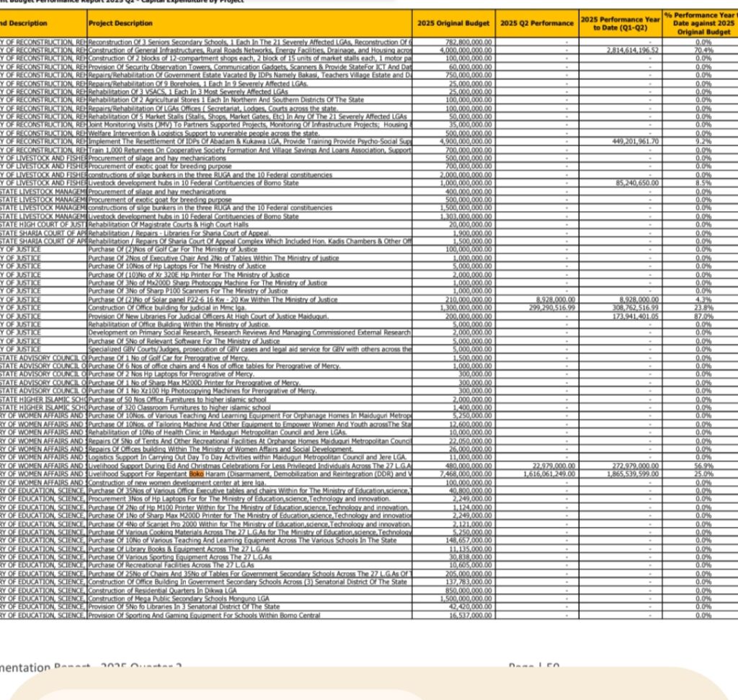Click "Purchase Of (2)Nos of Golf Car" description
Image resolution: width=738 pixels, height=700 pixels.
pyautogui.click(x=173, y=249)
